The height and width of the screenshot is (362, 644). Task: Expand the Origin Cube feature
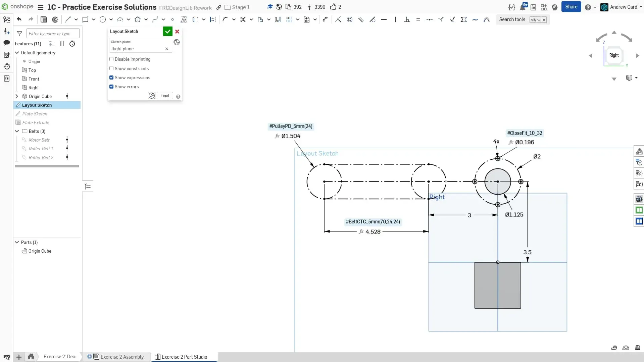(x=17, y=96)
